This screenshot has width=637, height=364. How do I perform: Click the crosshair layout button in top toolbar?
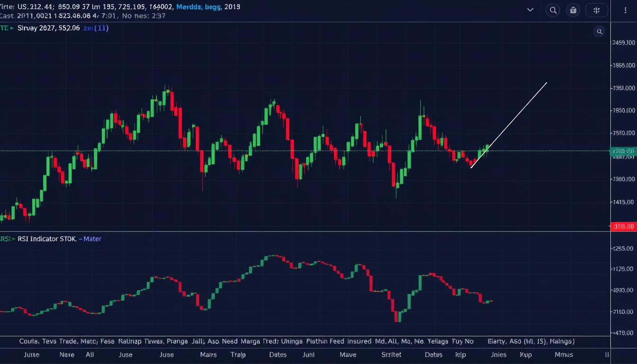click(596, 10)
